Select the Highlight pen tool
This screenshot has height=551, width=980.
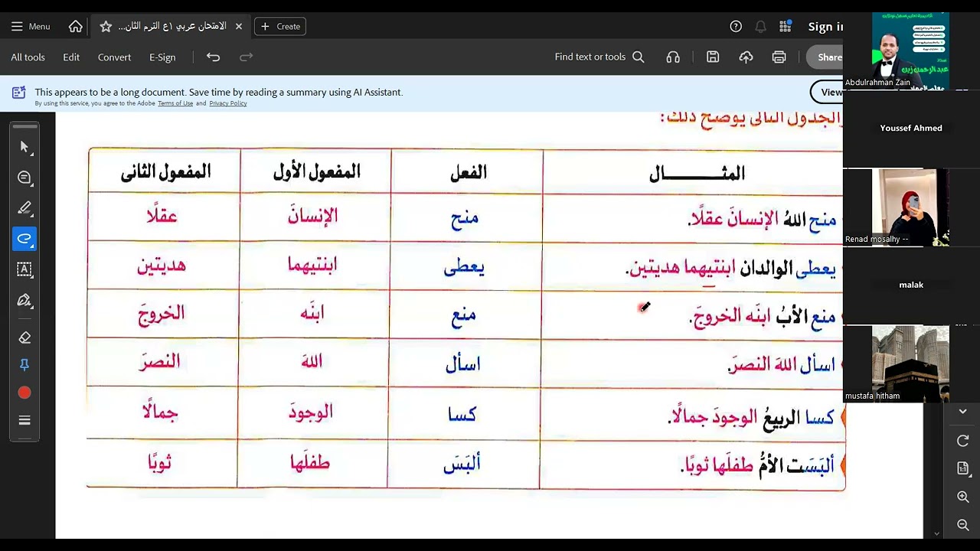24,208
